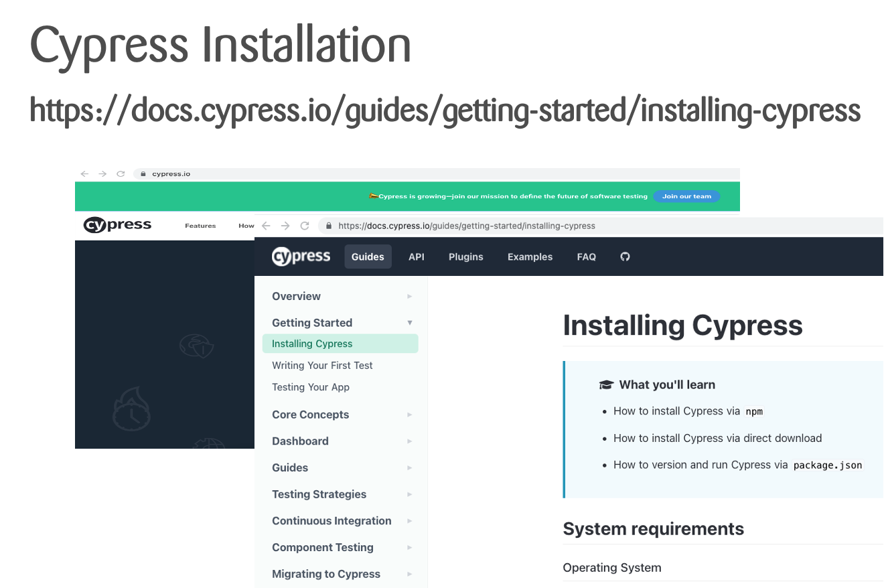Click lock icon in cypress.io address bar

143,174
